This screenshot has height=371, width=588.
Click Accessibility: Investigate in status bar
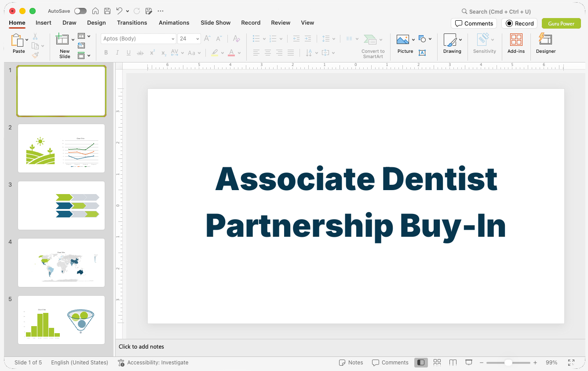click(x=153, y=363)
